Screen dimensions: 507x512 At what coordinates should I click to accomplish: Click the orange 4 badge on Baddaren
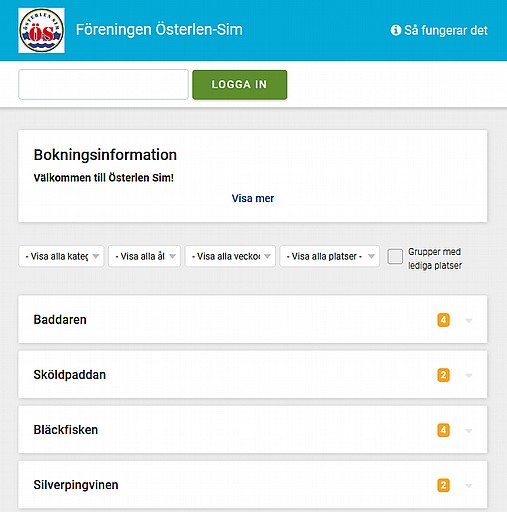coord(443,320)
